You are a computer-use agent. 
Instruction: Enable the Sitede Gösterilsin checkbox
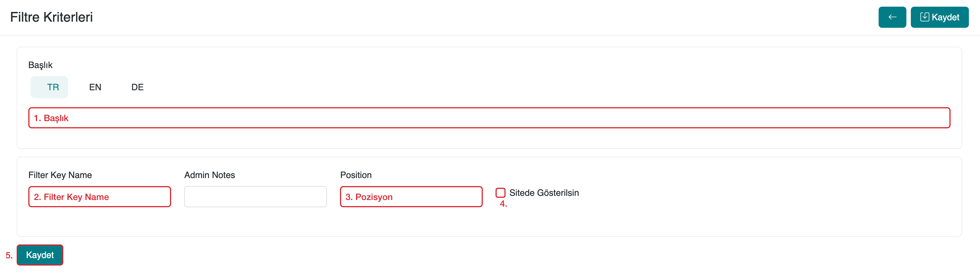500,193
